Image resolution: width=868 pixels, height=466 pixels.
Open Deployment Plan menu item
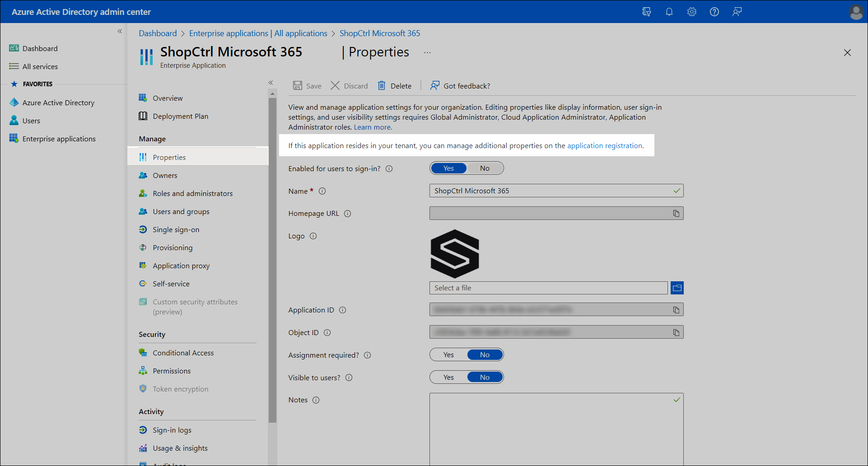tap(180, 116)
